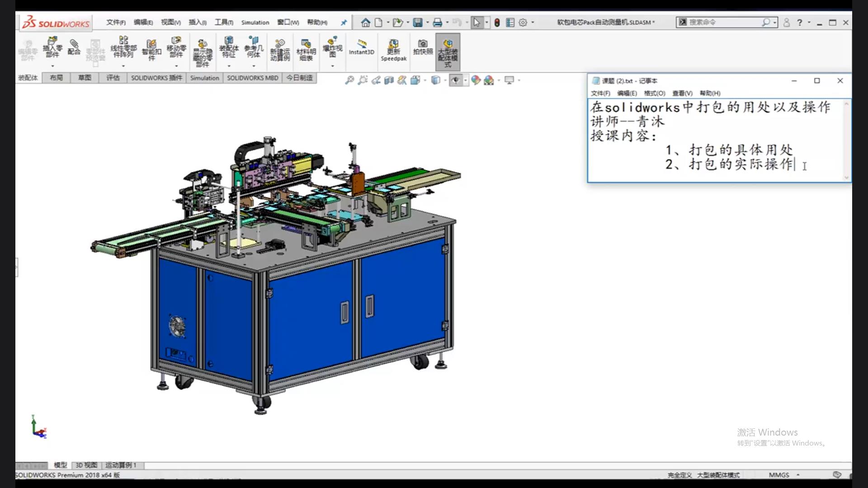Click the Edit Appearance color ball icon

point(476,80)
